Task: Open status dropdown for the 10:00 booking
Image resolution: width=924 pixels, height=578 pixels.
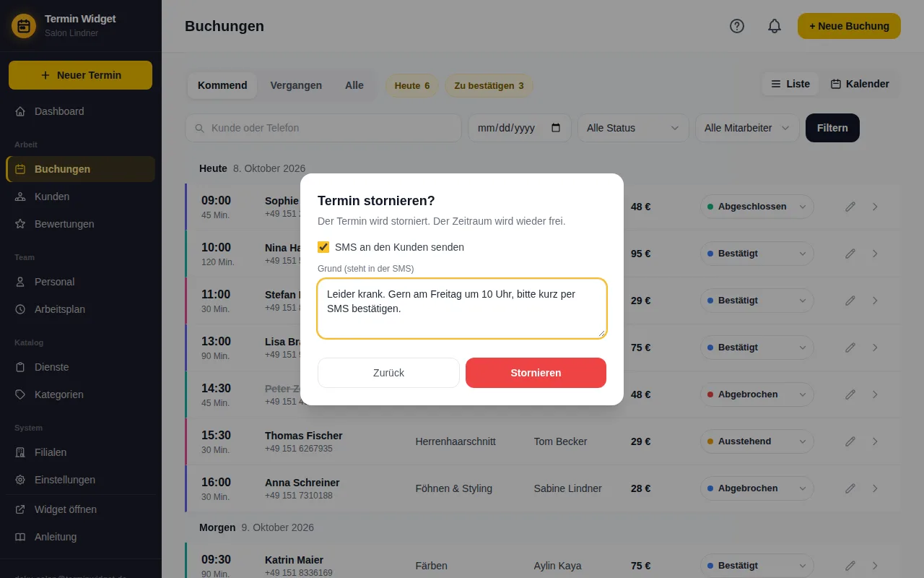Action: 757,254
